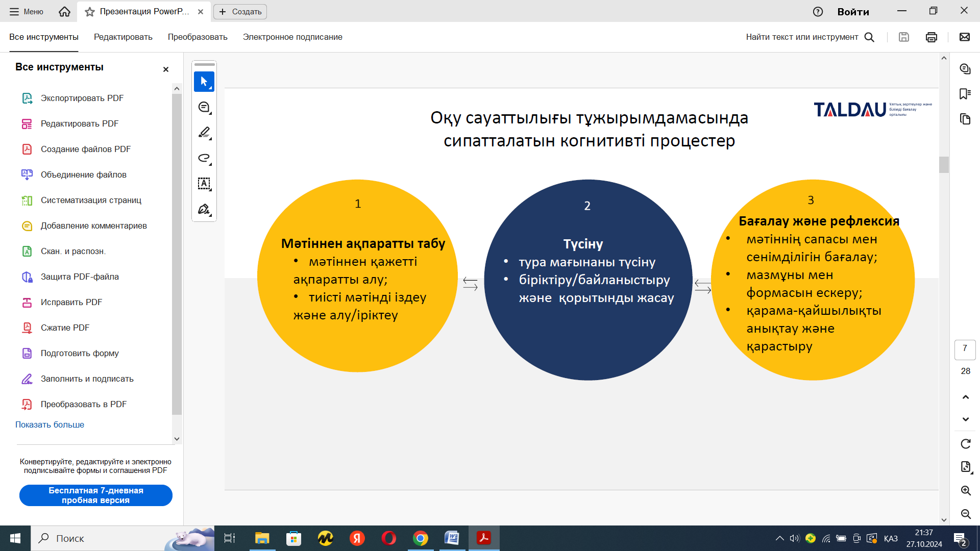
Task: Print the document using printer icon
Action: pyautogui.click(x=931, y=37)
